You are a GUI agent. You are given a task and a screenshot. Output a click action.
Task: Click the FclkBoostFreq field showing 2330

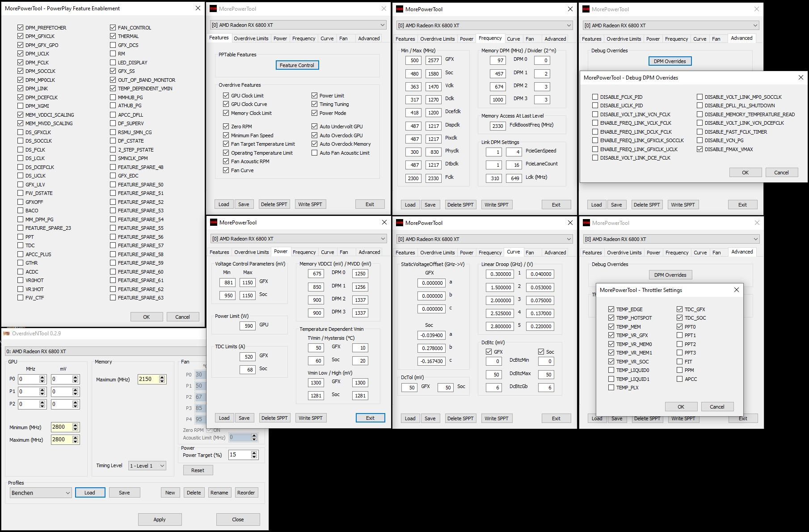tap(498, 126)
